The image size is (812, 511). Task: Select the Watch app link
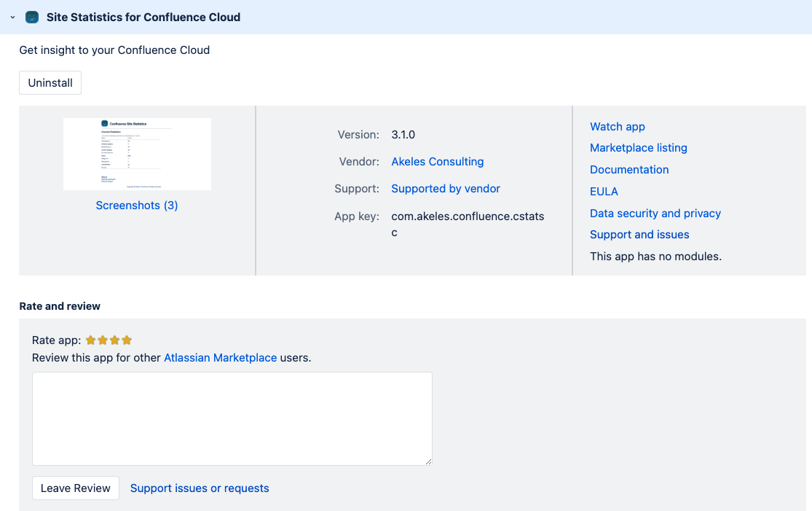tap(617, 127)
